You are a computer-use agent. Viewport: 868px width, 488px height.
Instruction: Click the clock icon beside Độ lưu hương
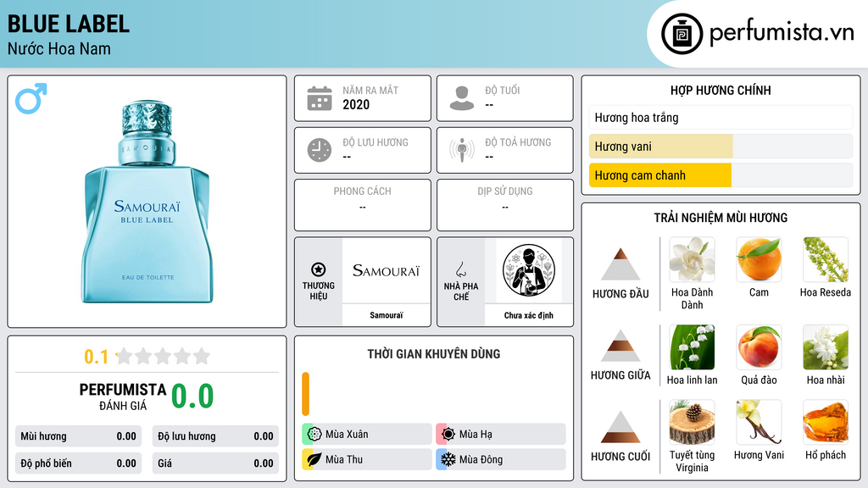[320, 150]
